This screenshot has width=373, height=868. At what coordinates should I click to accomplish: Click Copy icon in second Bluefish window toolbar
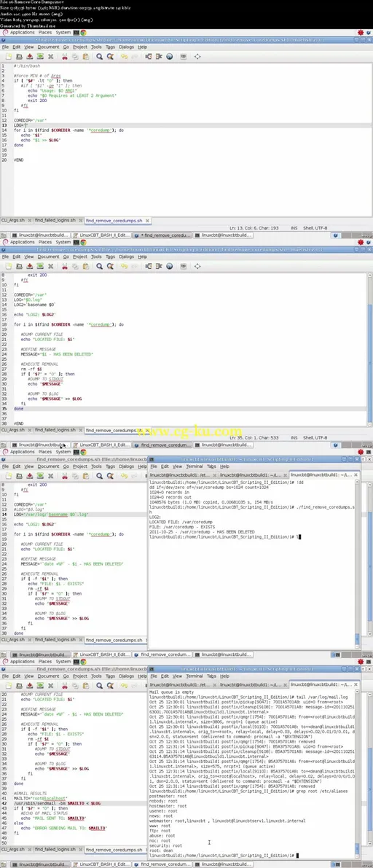[75, 266]
